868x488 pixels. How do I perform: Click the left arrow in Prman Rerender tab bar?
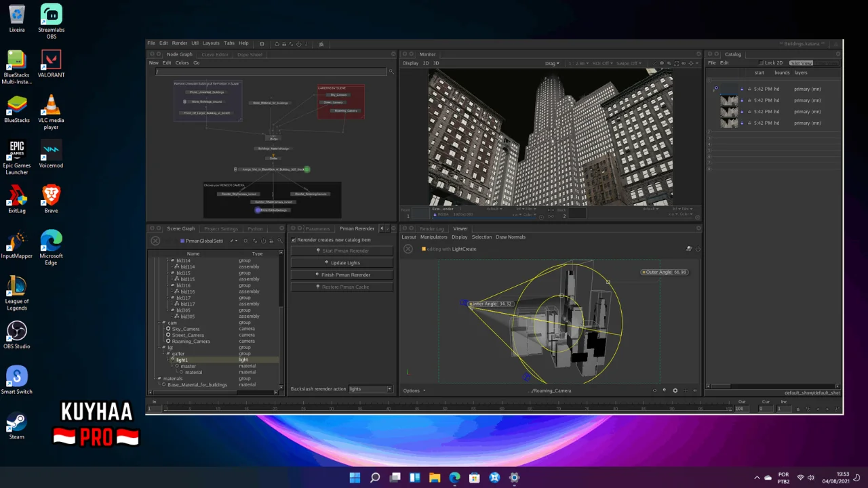(x=382, y=229)
